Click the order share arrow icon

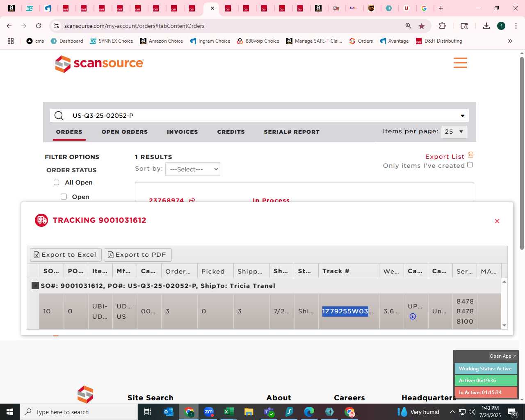click(192, 200)
